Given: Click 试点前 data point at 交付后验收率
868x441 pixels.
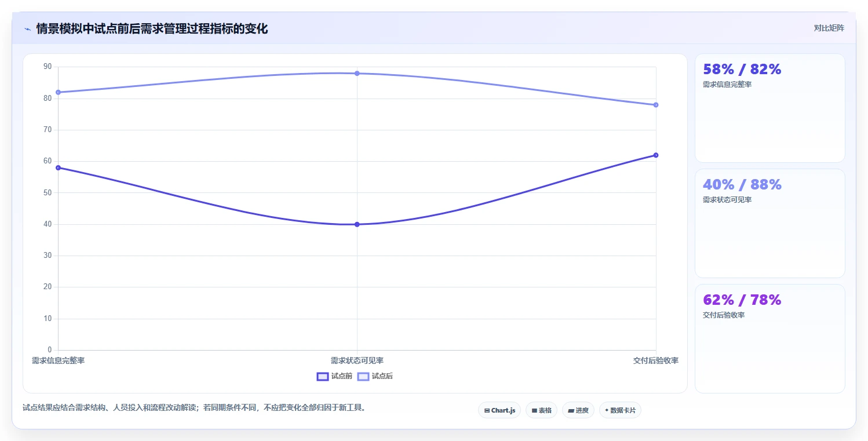Looking at the screenshot, I should click(x=656, y=155).
